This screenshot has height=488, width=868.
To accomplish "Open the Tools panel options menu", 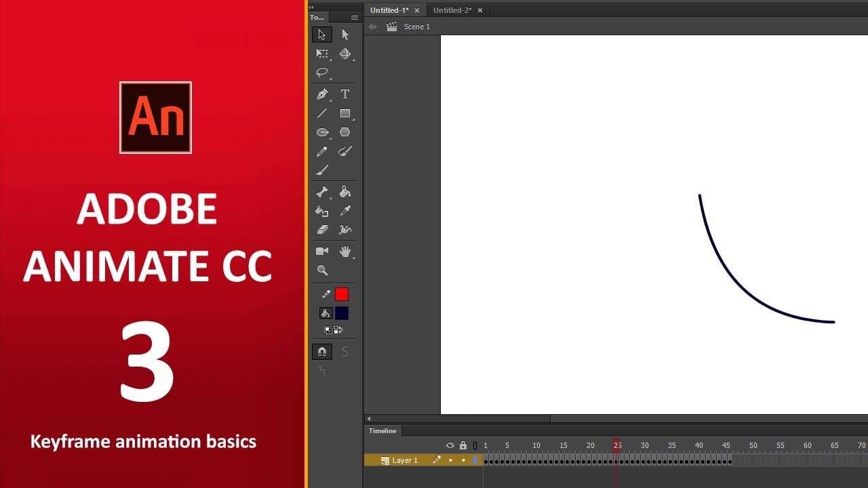I will tap(354, 18).
